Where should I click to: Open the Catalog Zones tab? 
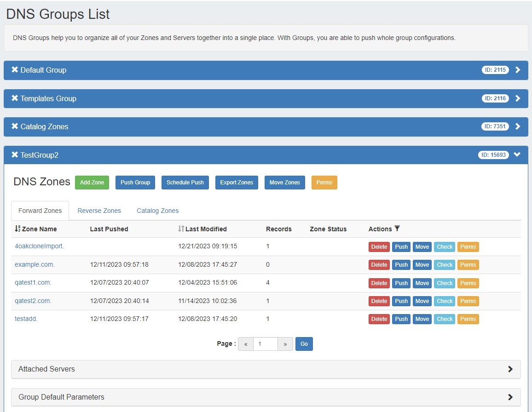pyautogui.click(x=157, y=211)
